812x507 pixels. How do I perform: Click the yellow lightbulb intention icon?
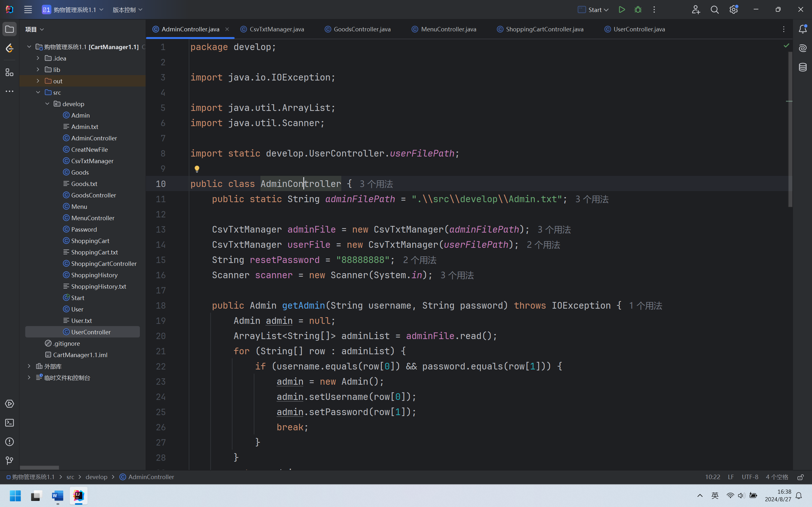click(197, 169)
